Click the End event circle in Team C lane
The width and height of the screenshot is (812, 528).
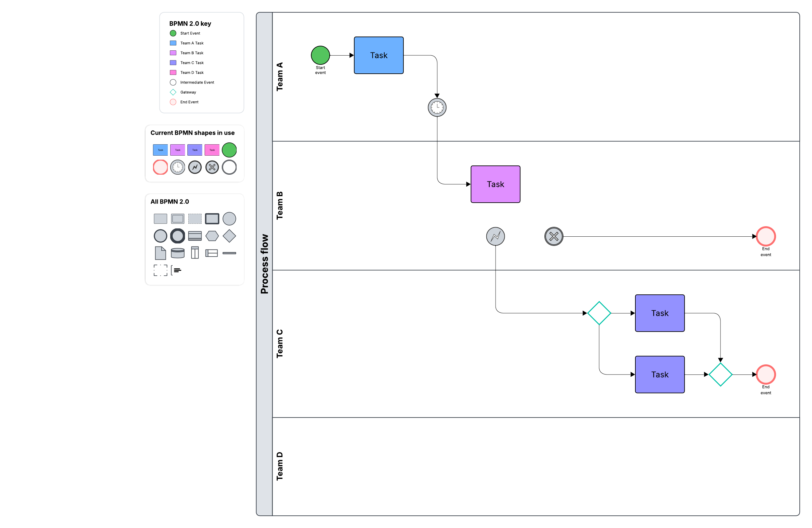766,374
